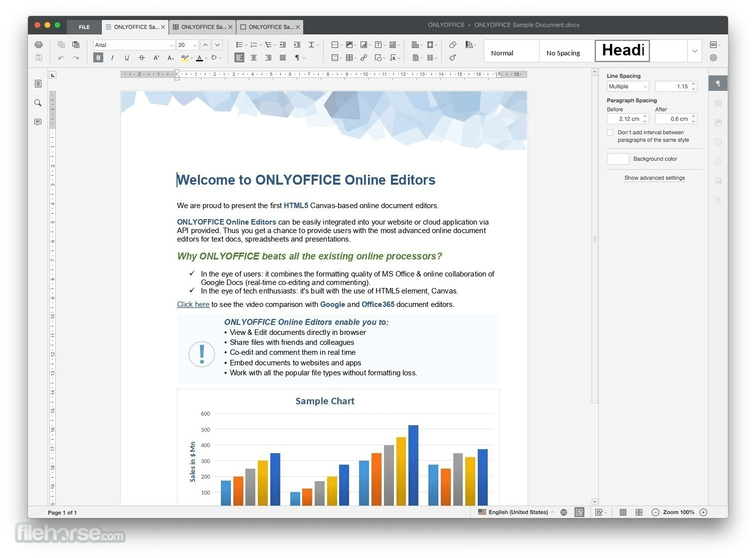This screenshot has width=756, height=558.
Task: Zoom in with the plus button
Action: coord(703,513)
